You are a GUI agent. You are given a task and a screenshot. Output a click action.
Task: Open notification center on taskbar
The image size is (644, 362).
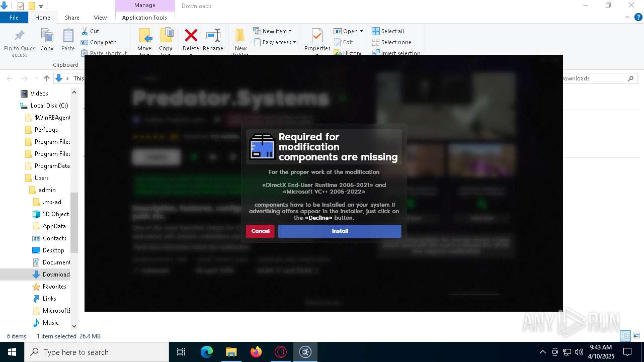click(627, 352)
